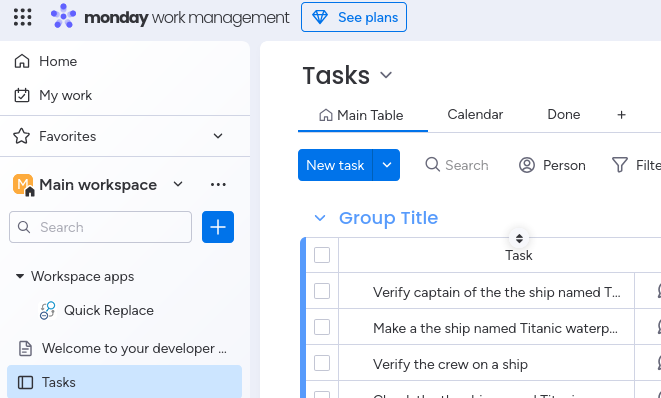Check the Verify captain of the ship row checkbox
This screenshot has height=398, width=661.
point(322,291)
